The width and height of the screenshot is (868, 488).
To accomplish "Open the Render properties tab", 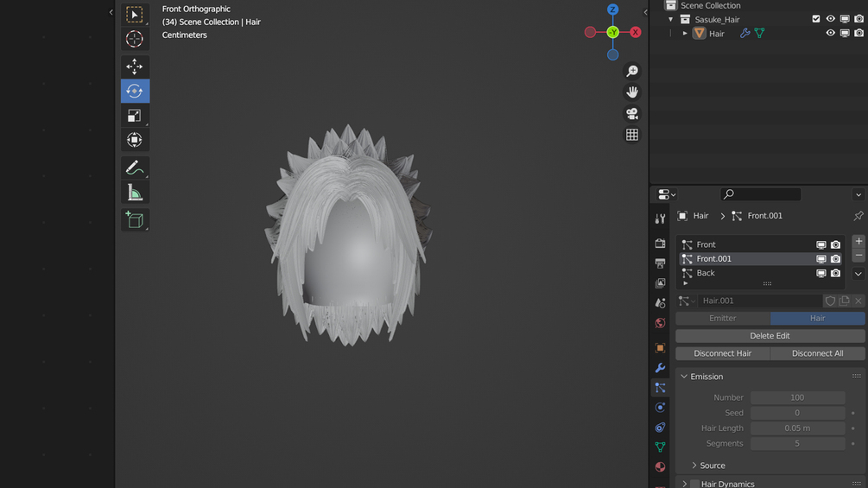I will click(x=660, y=243).
